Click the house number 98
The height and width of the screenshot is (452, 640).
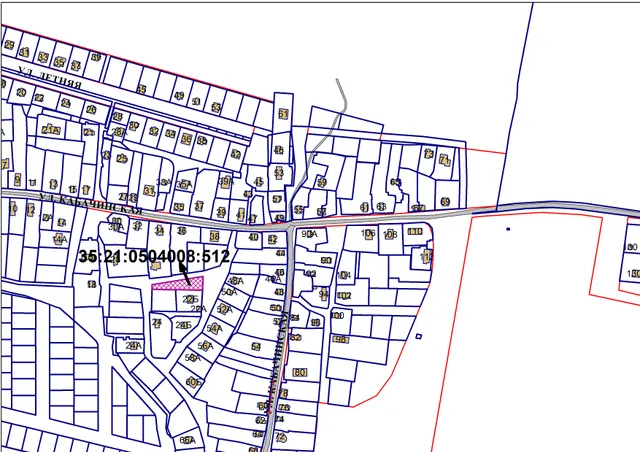tap(340, 339)
